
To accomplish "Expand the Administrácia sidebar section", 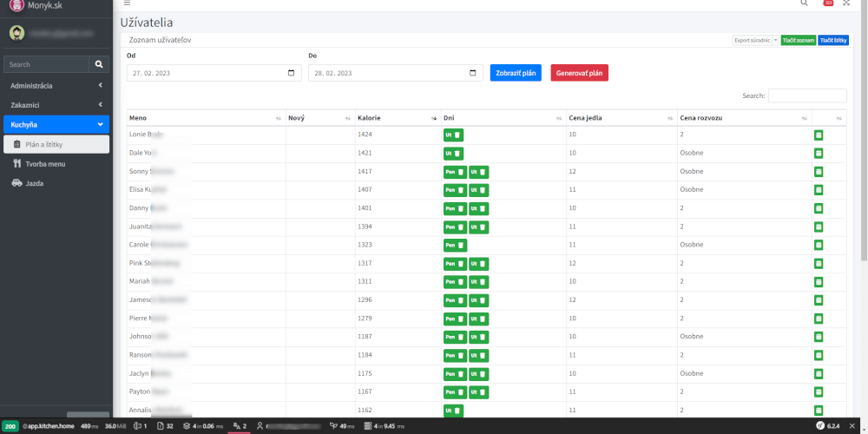I will (56, 86).
